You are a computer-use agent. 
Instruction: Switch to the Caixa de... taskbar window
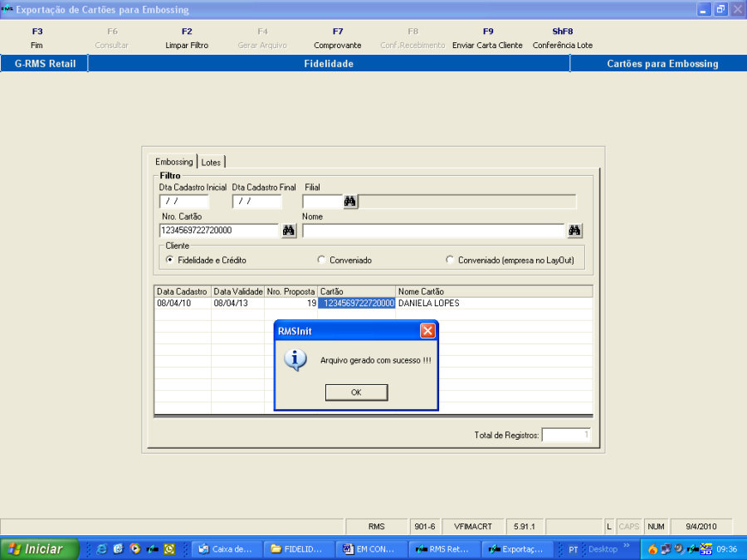coord(227,549)
